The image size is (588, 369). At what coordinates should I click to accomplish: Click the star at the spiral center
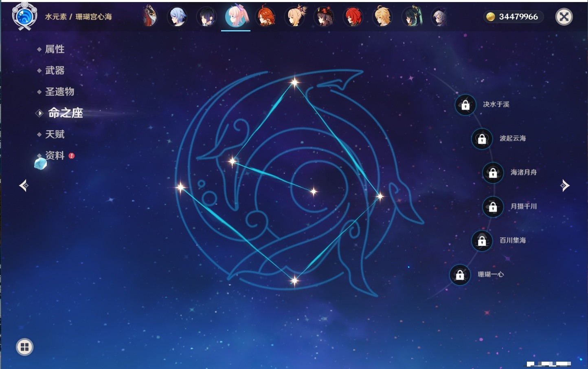[x=314, y=191]
